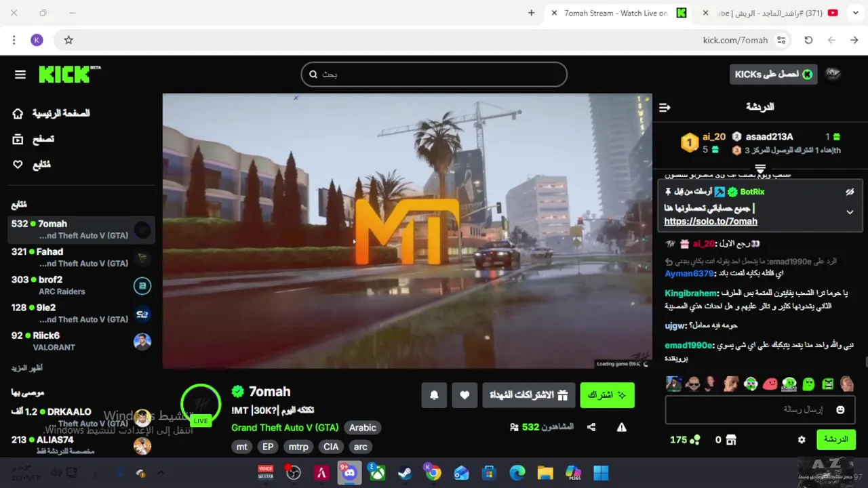Open the Home page (الصفحة الرئيسية) sidebar item
Screen dimensions: 868x488
pyautogui.click(x=52, y=113)
